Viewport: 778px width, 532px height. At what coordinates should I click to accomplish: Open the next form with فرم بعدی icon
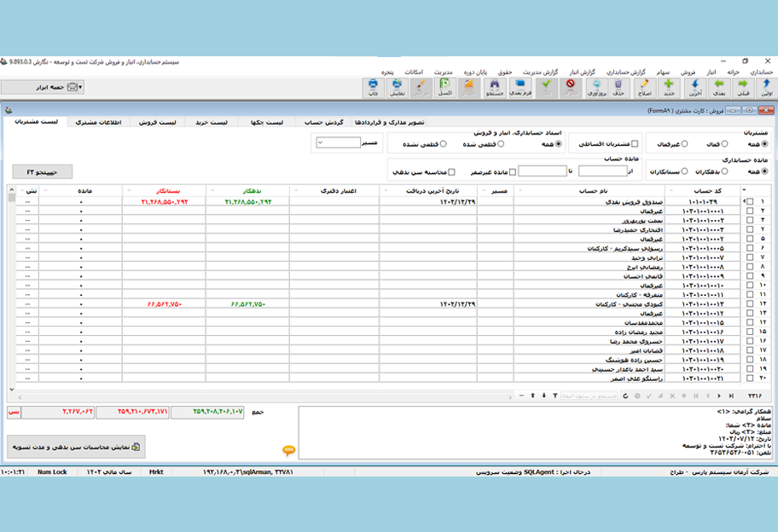coord(520,88)
